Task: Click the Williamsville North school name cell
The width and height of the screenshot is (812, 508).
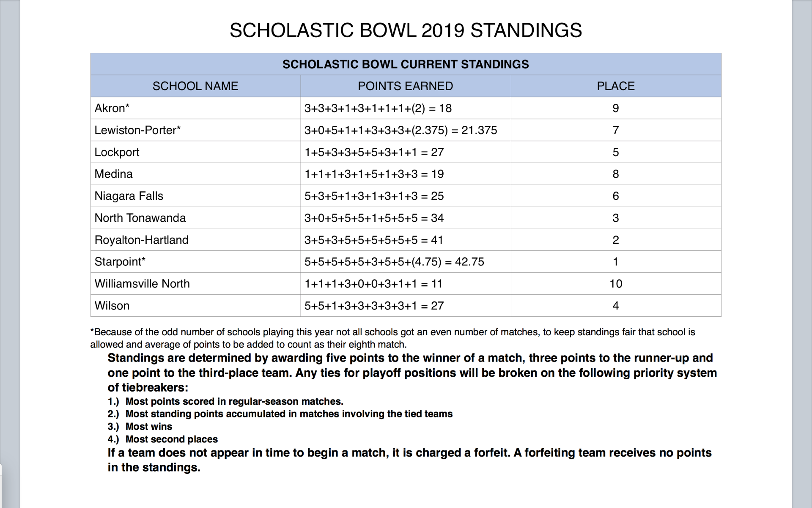Action: (142, 284)
